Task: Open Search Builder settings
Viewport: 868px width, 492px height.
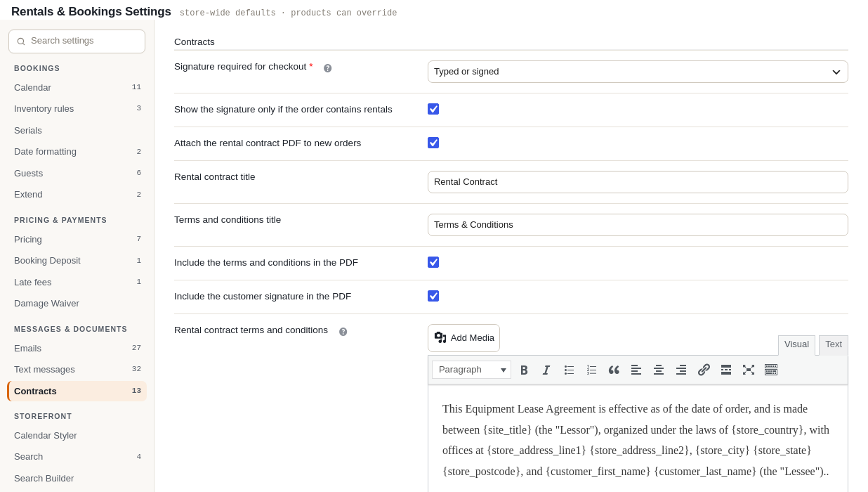Action: tap(77, 478)
